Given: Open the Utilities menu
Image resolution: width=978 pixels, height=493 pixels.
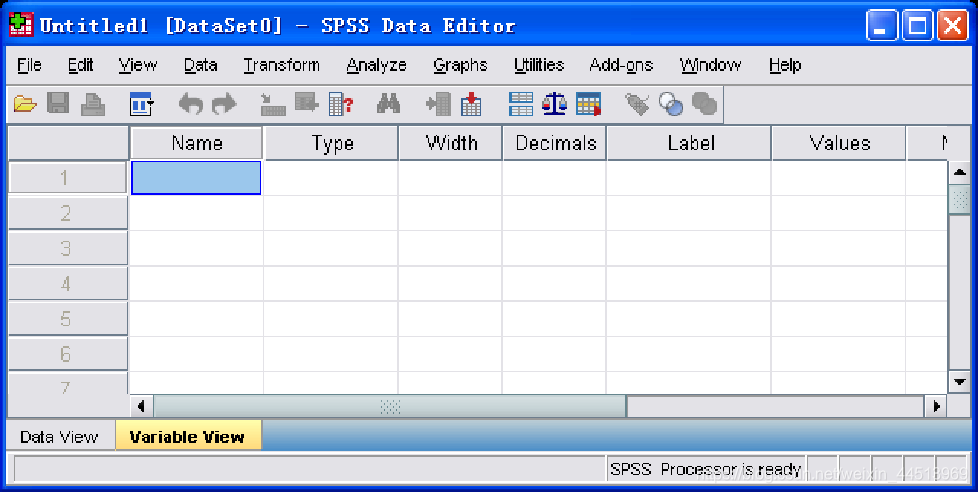Looking at the screenshot, I should (x=539, y=65).
